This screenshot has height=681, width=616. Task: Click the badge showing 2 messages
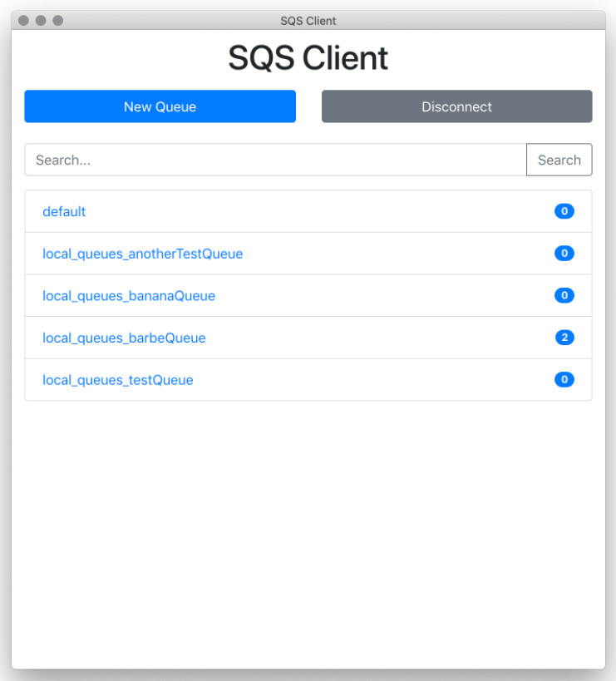pos(564,338)
